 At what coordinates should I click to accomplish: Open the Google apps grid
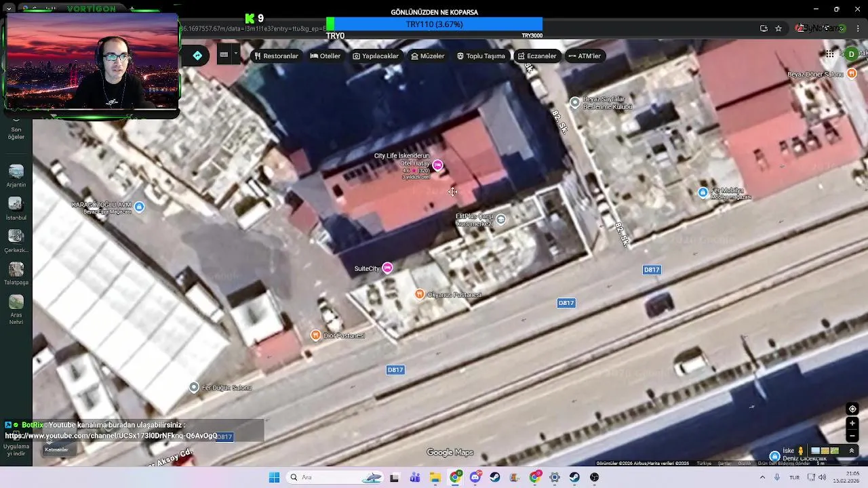tap(830, 54)
